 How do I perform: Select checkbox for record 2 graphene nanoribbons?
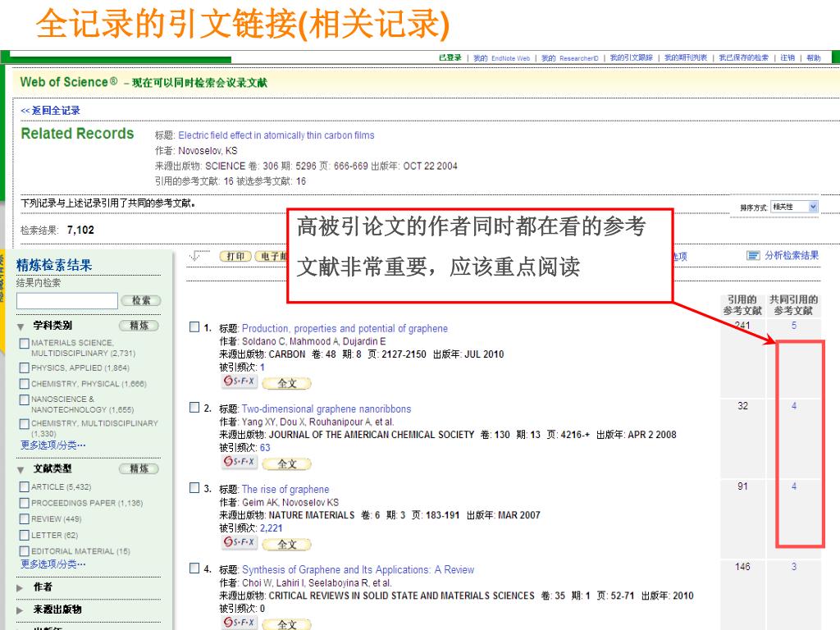[x=194, y=407]
